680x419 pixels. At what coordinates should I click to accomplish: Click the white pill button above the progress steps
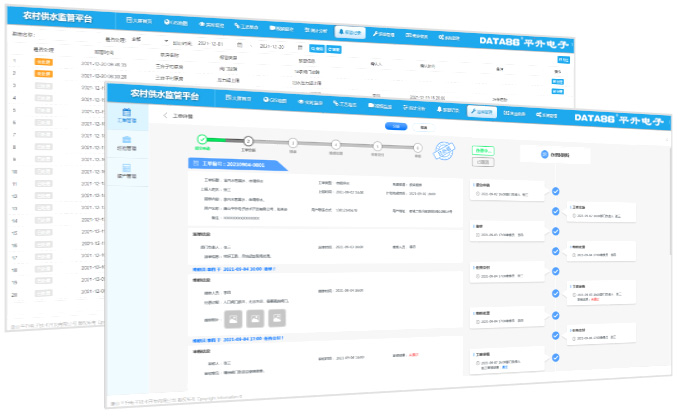(424, 127)
